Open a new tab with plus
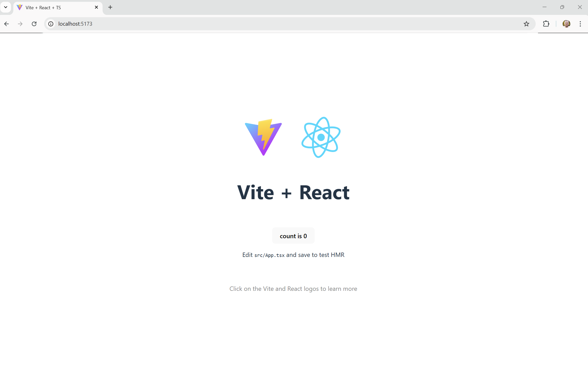This screenshot has height=375, width=588. [x=110, y=7]
